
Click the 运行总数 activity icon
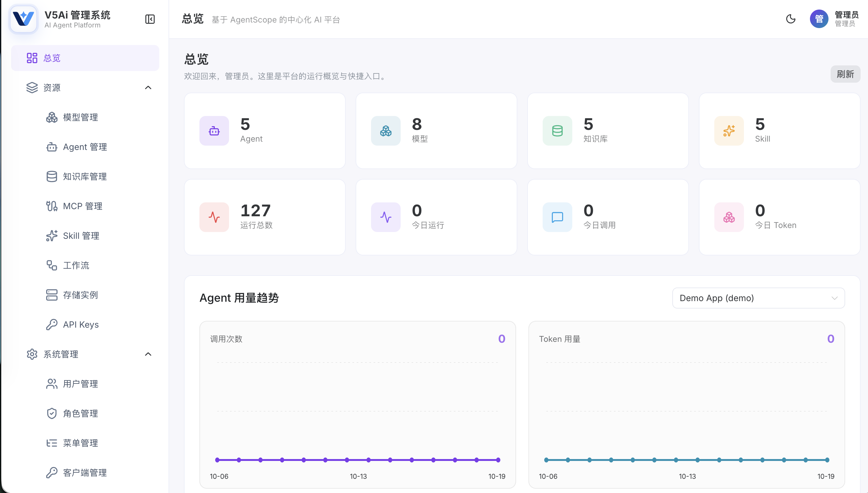[214, 217]
